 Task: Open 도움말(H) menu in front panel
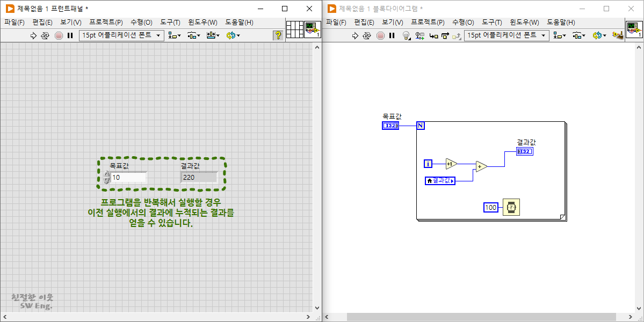pyautogui.click(x=240, y=22)
